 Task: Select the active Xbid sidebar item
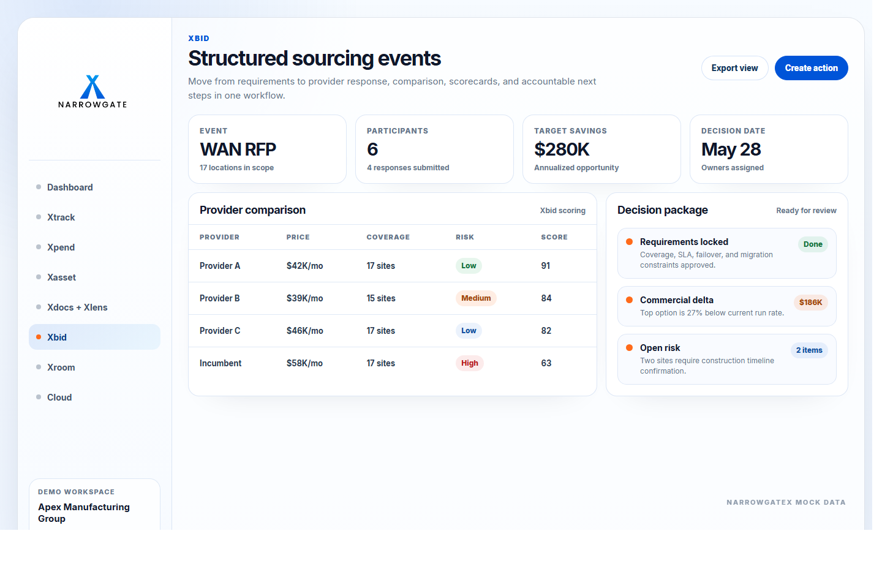click(x=94, y=337)
